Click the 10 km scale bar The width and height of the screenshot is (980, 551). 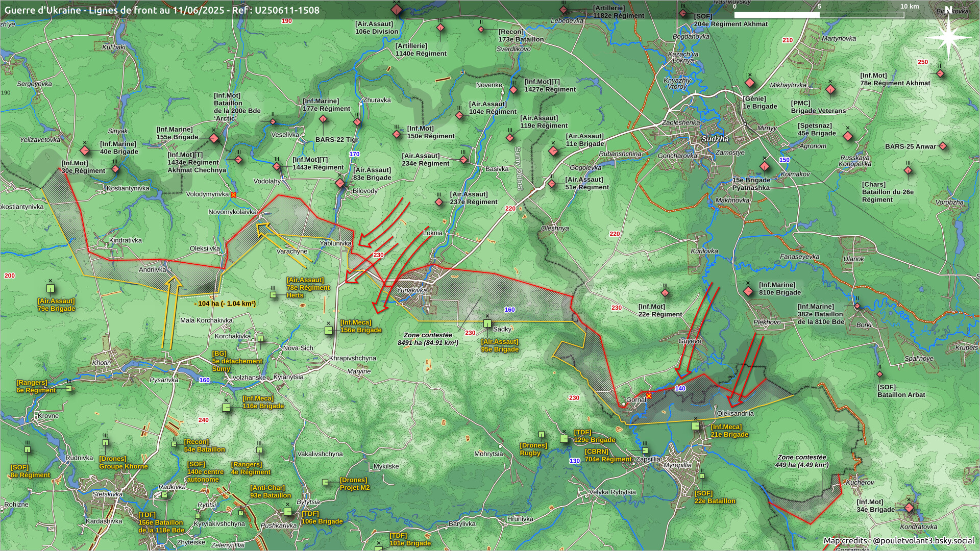tap(819, 15)
